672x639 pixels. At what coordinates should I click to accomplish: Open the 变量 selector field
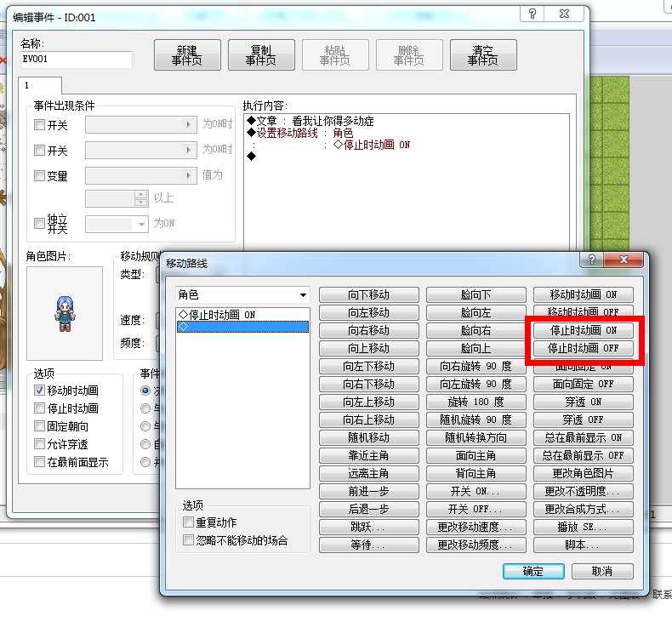[x=141, y=176]
